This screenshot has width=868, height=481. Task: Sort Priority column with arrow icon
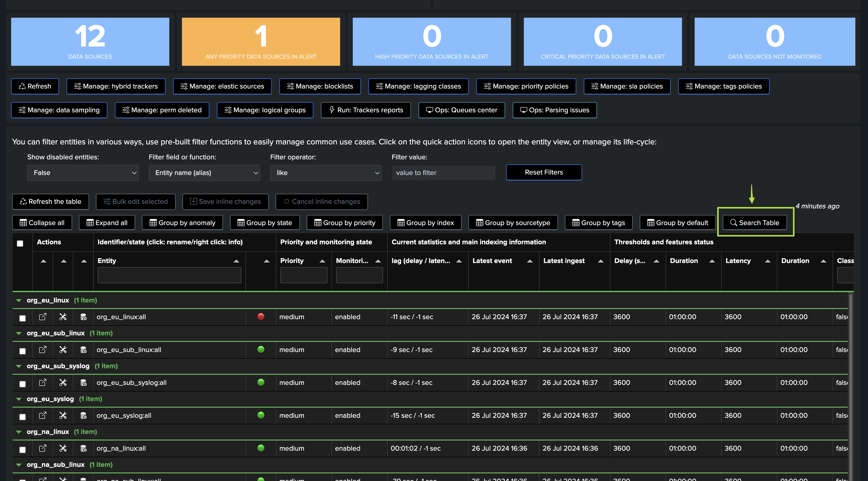click(x=322, y=261)
